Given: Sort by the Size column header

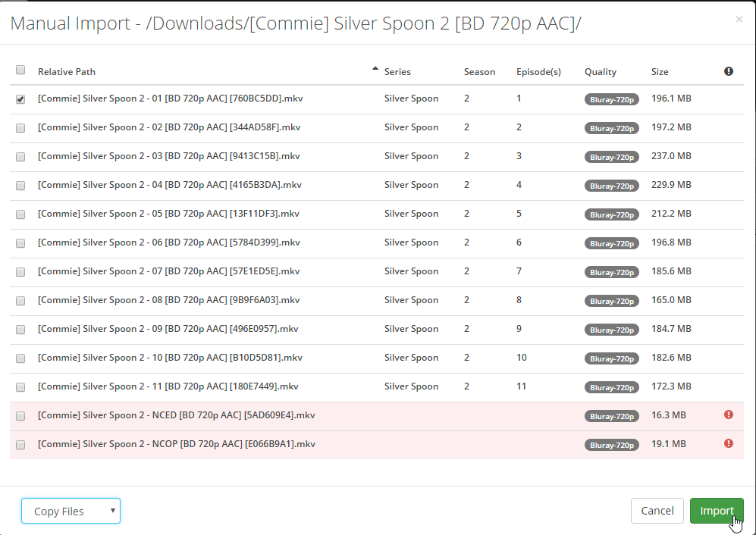Looking at the screenshot, I should click(x=659, y=71).
